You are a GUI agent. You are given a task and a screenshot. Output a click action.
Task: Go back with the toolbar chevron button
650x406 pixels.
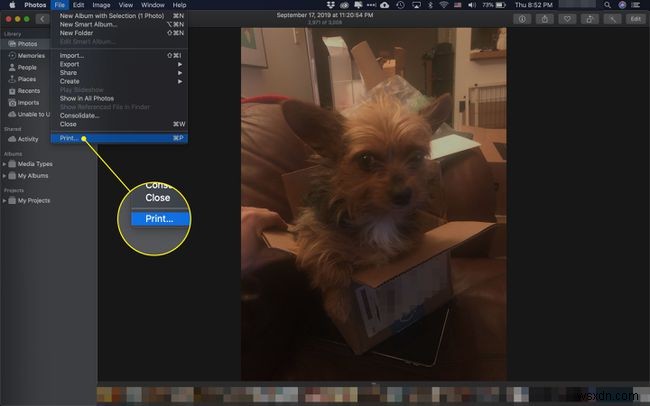(x=42, y=19)
